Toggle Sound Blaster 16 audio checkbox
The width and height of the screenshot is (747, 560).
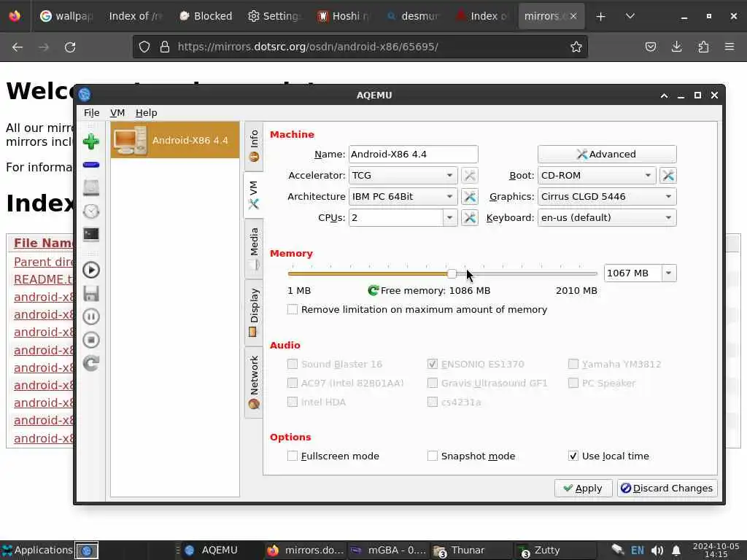pos(293,365)
